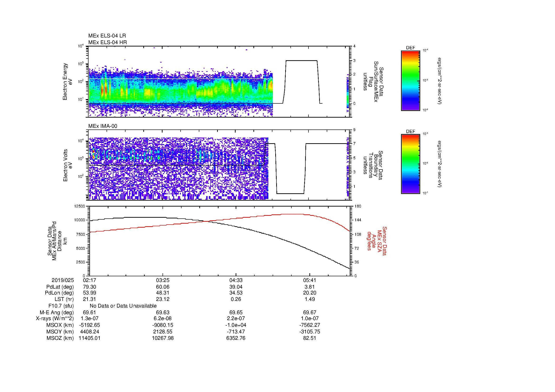Select the 'MEx ELS-04 HR' title text
The image size is (555, 392).
[107, 42]
